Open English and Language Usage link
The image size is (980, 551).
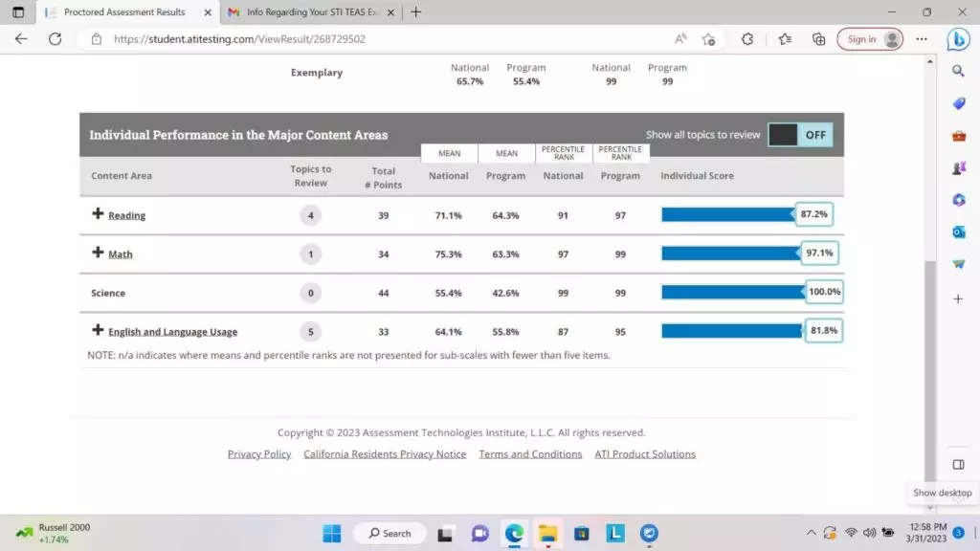172,332
